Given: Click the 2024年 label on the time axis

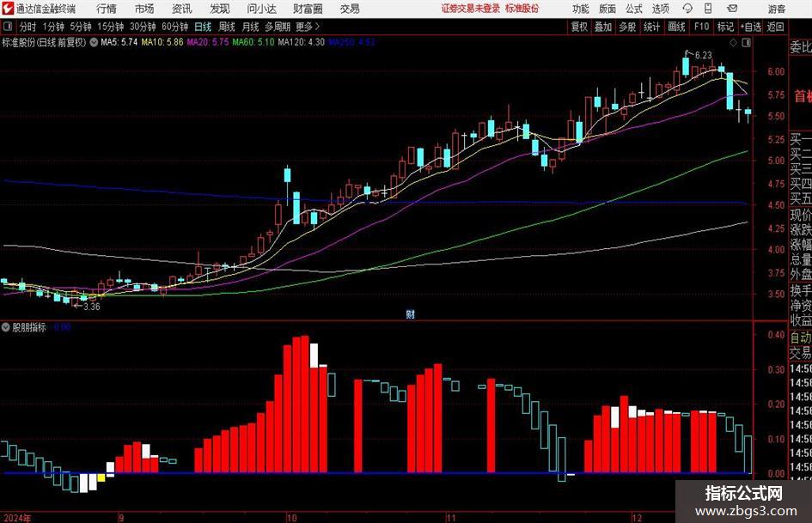Looking at the screenshot, I should (16, 518).
